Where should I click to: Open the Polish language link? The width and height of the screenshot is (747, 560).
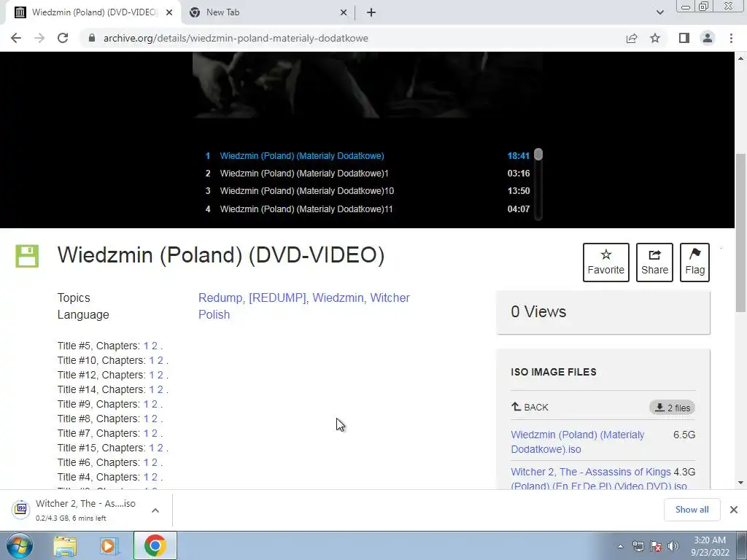214,315
